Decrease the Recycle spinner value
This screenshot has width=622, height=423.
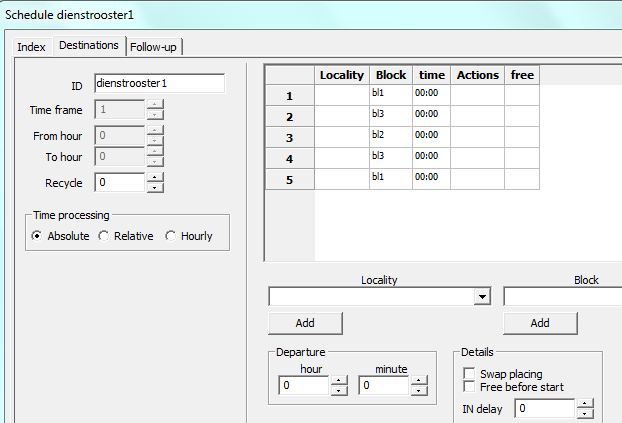tap(155, 187)
